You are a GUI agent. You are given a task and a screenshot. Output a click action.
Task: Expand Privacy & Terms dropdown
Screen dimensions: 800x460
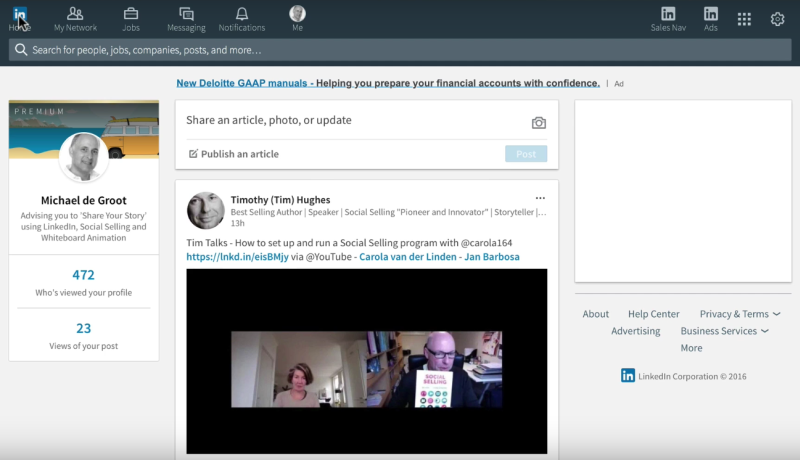tap(740, 314)
